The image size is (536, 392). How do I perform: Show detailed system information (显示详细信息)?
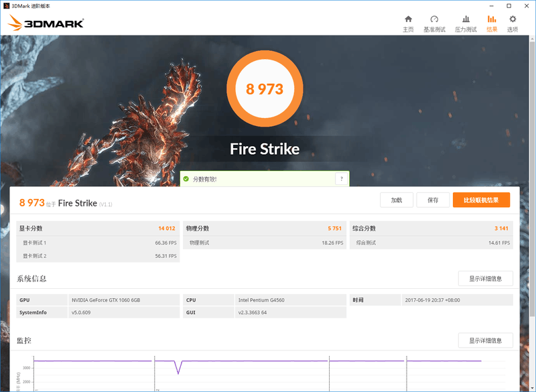click(485, 278)
